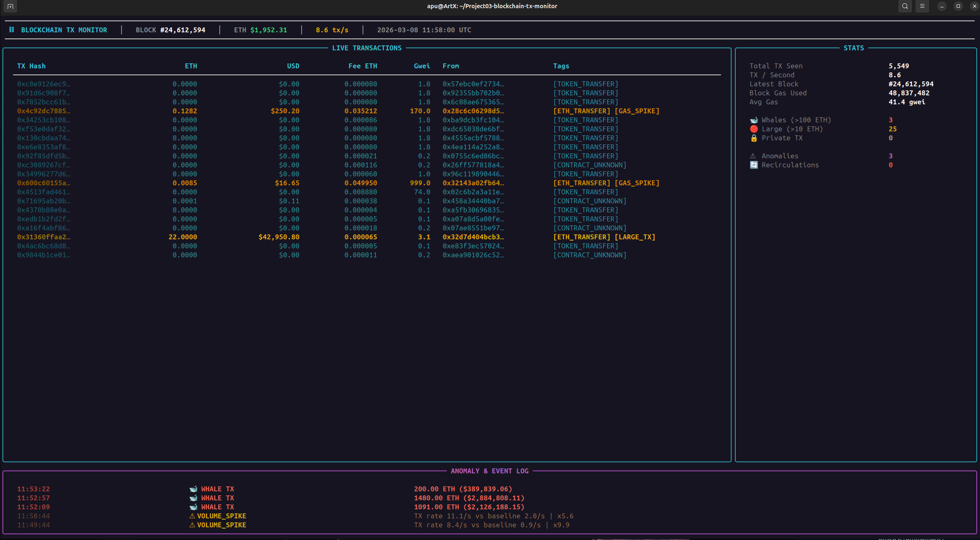This screenshot has height=540, width=980.
Task: Open the hamburger menu icon
Action: [922, 6]
